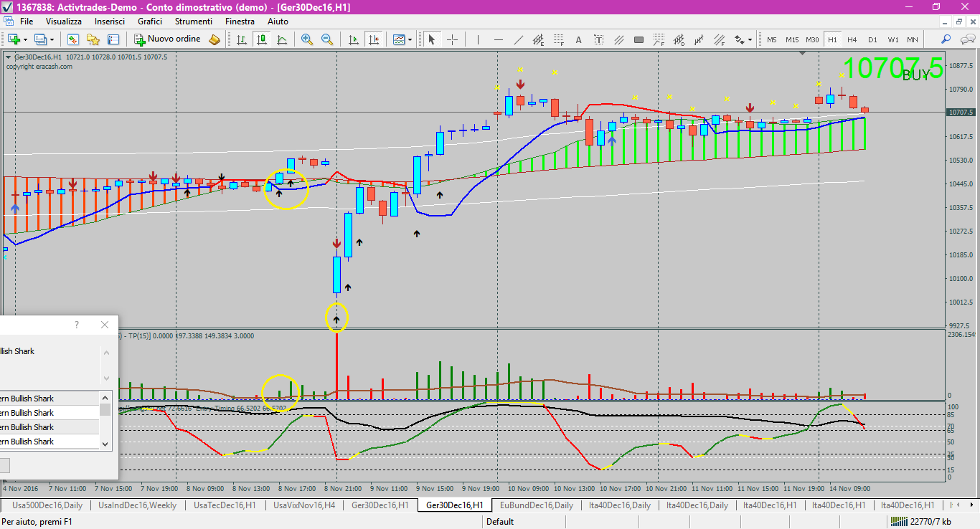The width and height of the screenshot is (980, 529).
Task: Open the chat bubbles icon
Action: [966, 39]
